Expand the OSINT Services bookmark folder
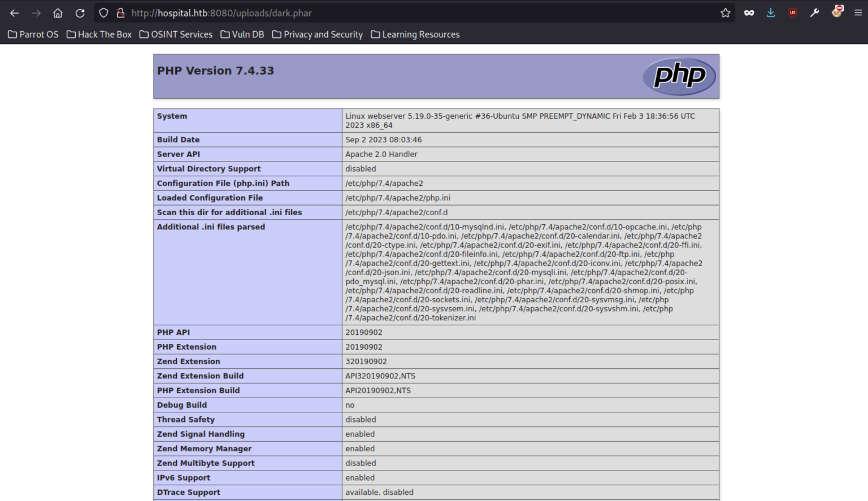868x501 pixels. tap(176, 34)
